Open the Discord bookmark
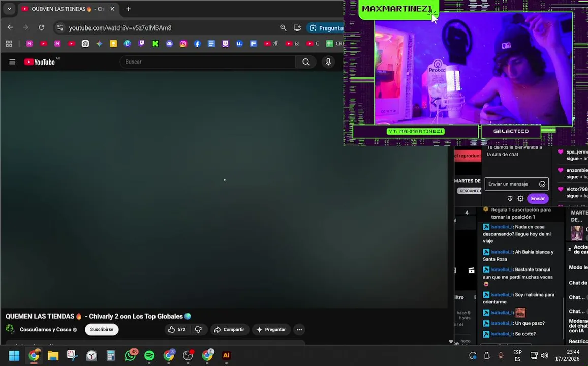 point(169,44)
